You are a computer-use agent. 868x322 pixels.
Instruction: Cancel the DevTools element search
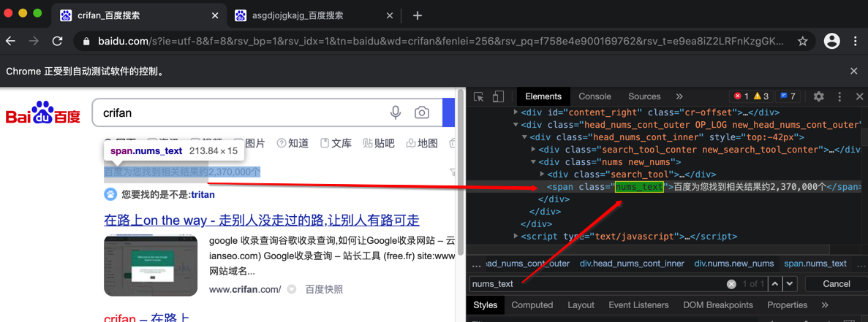(836, 284)
